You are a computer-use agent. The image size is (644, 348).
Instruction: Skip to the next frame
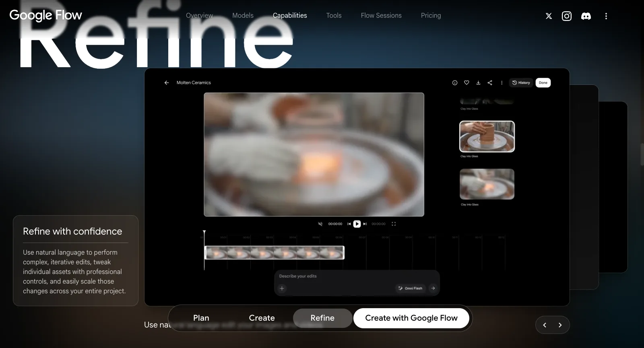(x=365, y=224)
